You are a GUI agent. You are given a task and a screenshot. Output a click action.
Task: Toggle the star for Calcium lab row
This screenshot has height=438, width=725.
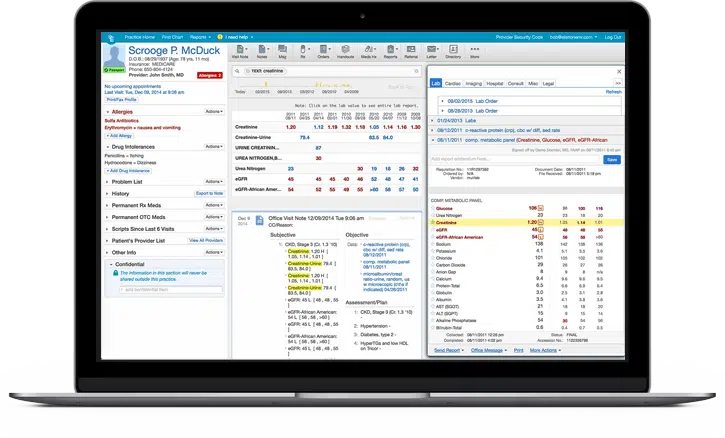433,279
